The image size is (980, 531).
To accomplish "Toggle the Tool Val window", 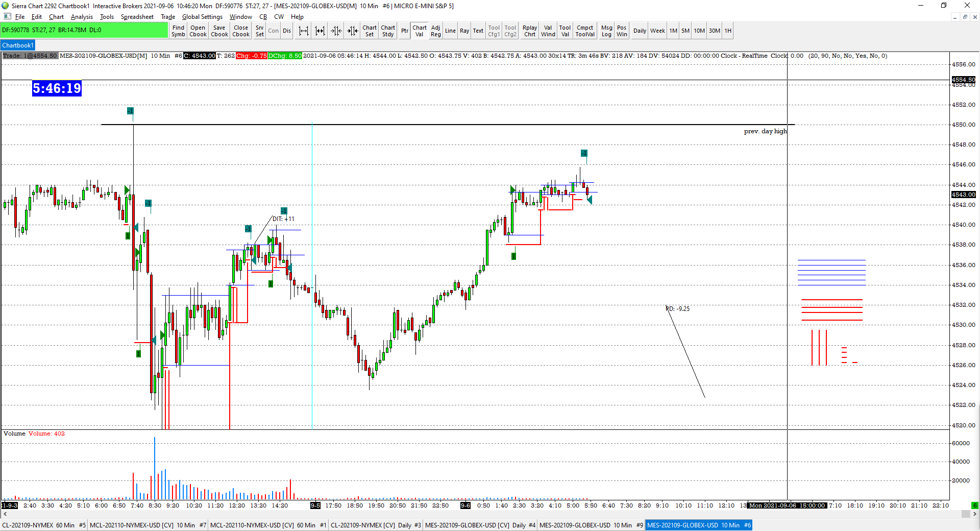I will tap(565, 31).
